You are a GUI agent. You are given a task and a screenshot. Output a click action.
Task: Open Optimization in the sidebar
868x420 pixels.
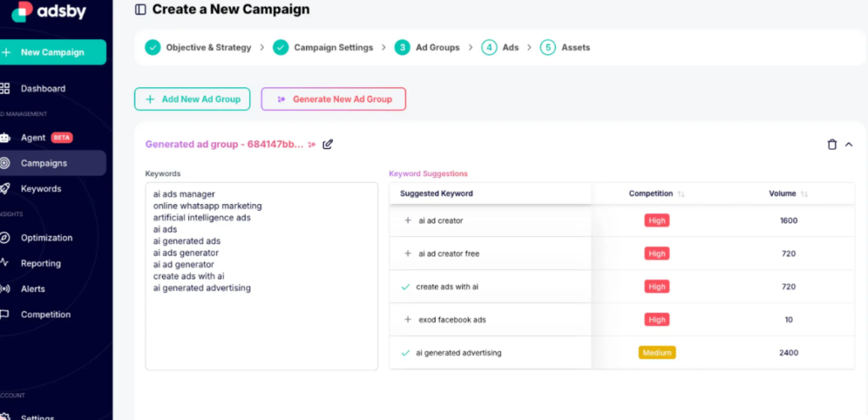(47, 238)
